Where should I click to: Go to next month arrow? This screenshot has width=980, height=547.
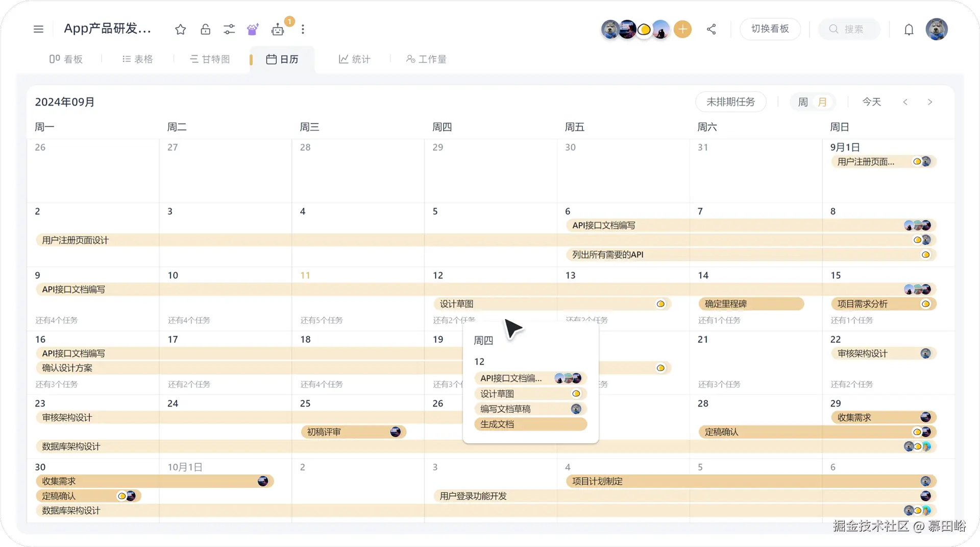[930, 102]
